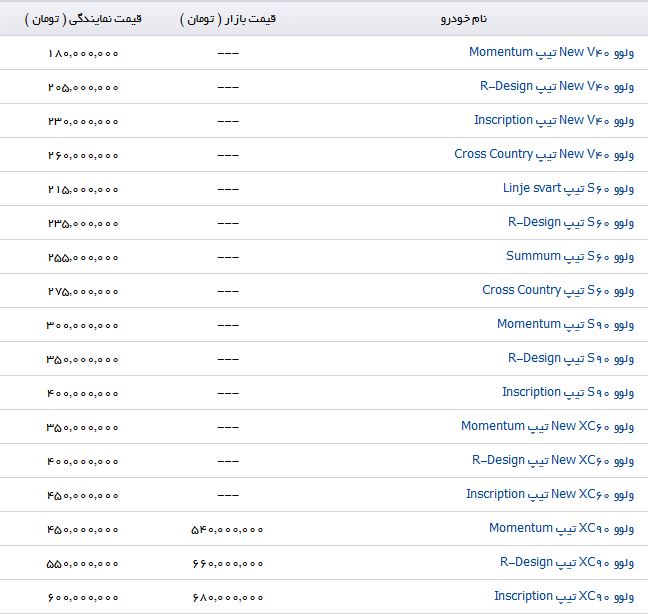Open the Volvo XC90 Inscription link
The image size is (648, 614).
click(564, 597)
